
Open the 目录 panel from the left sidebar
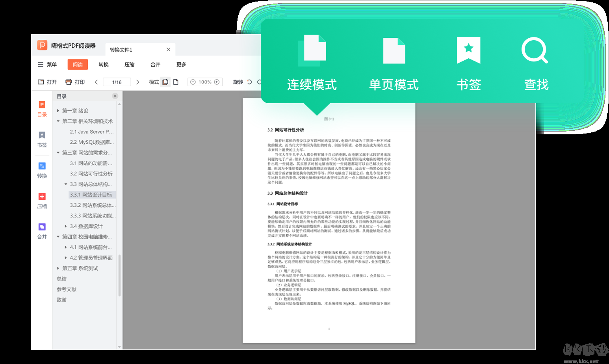pos(42,109)
